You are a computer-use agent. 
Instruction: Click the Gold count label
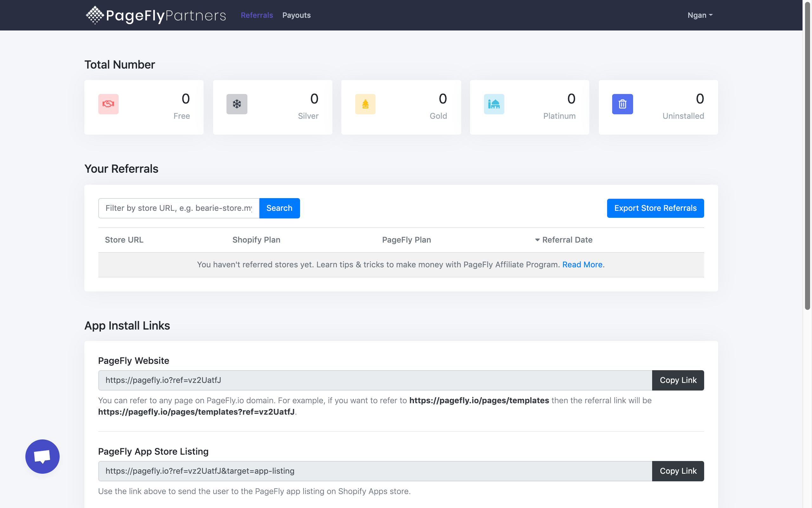pyautogui.click(x=438, y=116)
